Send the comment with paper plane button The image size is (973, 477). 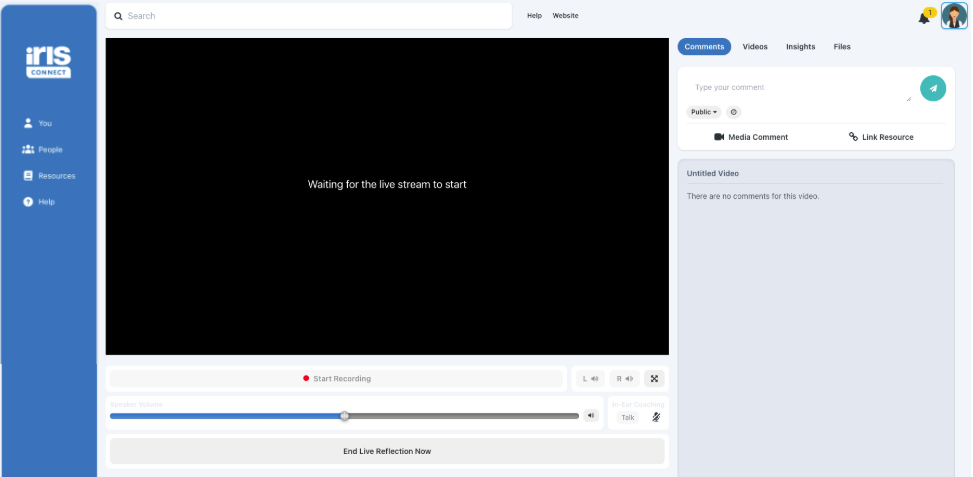[x=933, y=89]
